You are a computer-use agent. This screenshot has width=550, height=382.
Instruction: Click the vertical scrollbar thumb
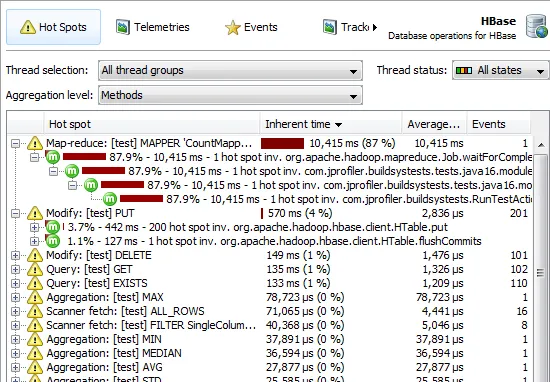541,272
